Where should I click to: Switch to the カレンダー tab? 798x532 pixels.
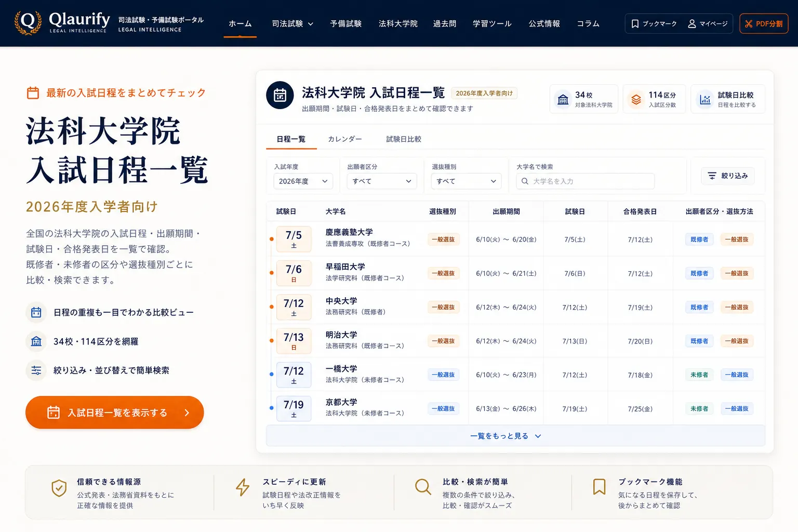tap(345, 139)
